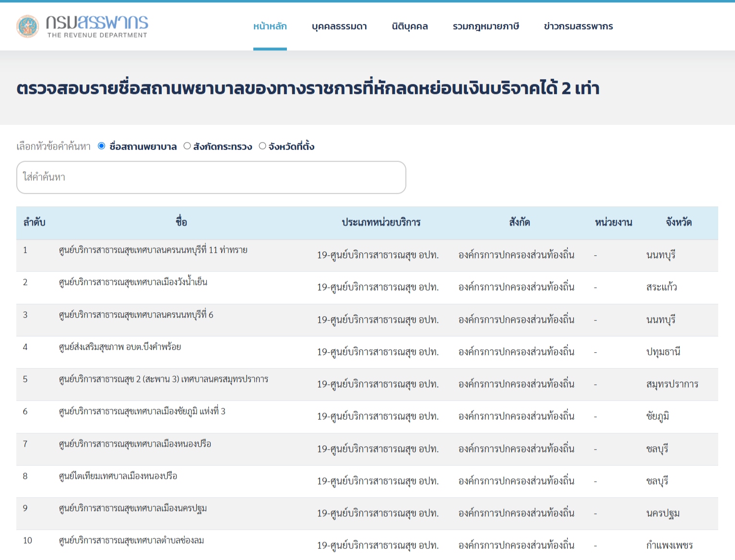Open the บุคคลธรรมดา menu item
Viewport: 735px width, 560px height.
click(x=339, y=26)
